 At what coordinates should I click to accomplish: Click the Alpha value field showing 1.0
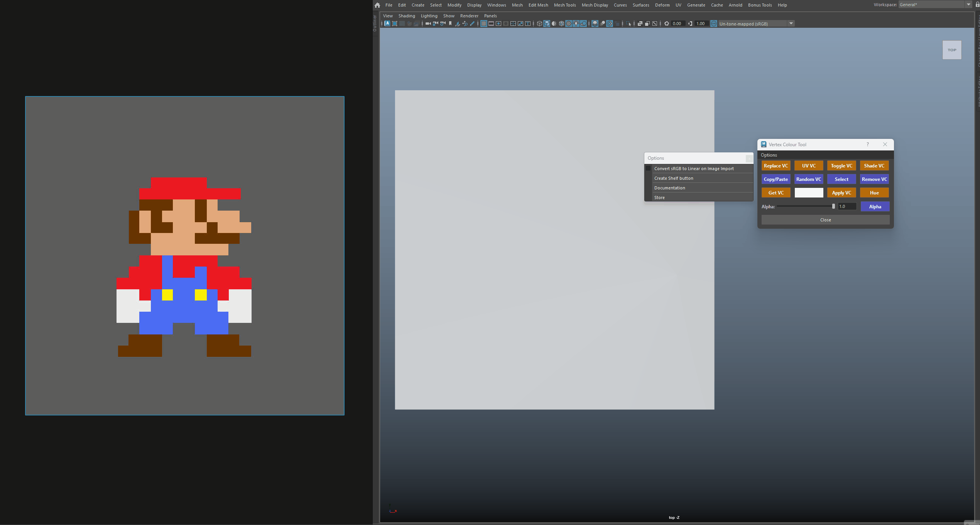click(x=847, y=206)
